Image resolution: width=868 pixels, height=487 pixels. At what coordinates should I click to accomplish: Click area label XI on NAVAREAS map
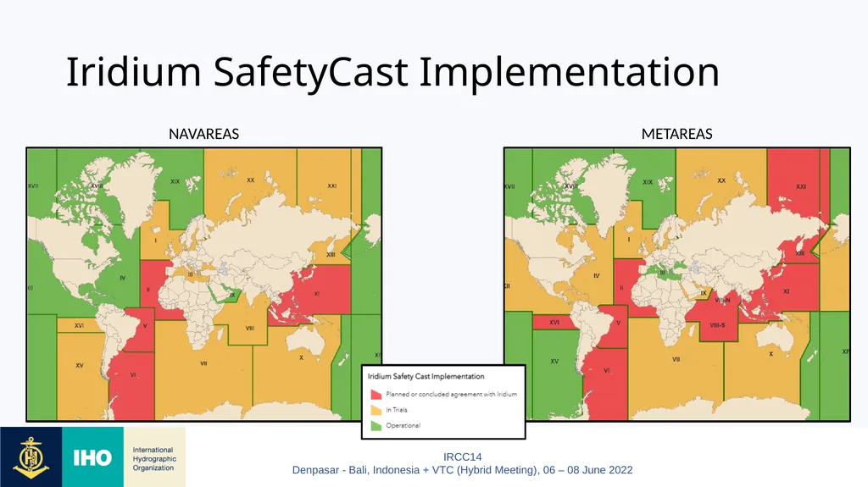click(x=317, y=293)
